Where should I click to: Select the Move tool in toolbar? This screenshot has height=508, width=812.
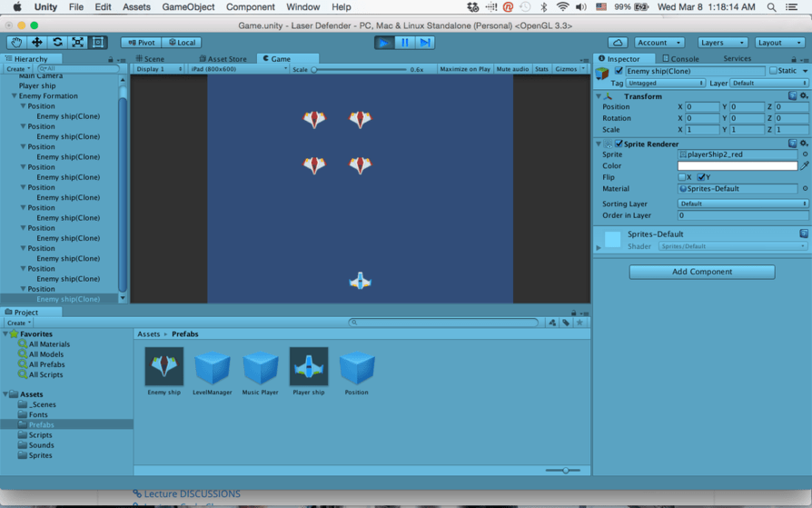(36, 43)
